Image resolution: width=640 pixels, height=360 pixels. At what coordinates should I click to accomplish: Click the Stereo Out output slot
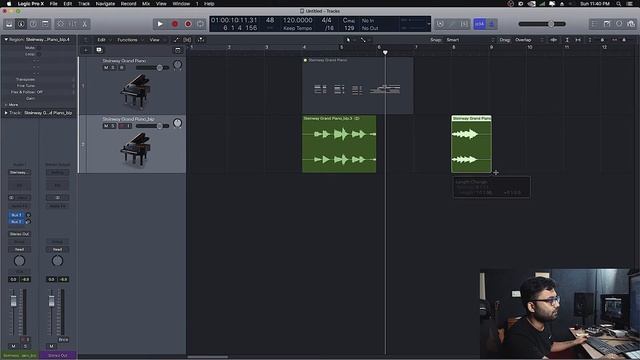pyautogui.click(x=19, y=234)
